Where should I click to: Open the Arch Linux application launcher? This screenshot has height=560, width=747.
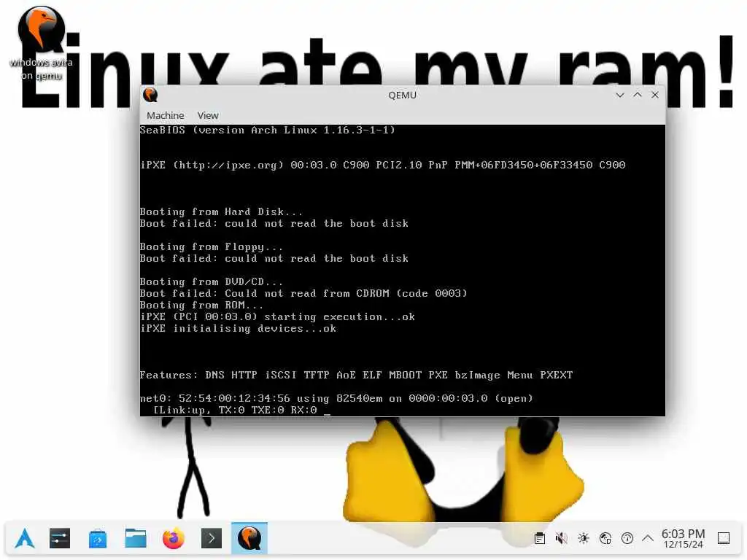point(25,539)
